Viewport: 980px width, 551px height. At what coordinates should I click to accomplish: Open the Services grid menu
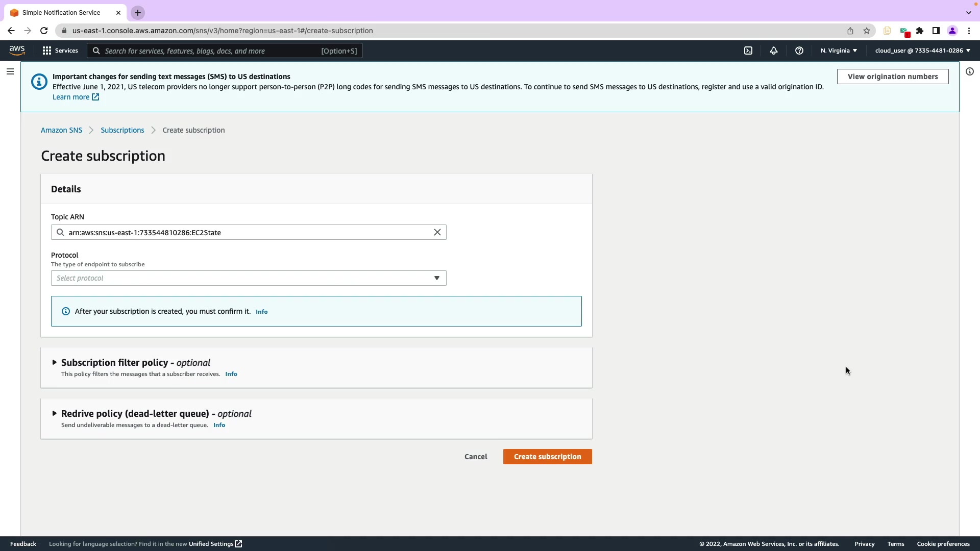point(60,51)
